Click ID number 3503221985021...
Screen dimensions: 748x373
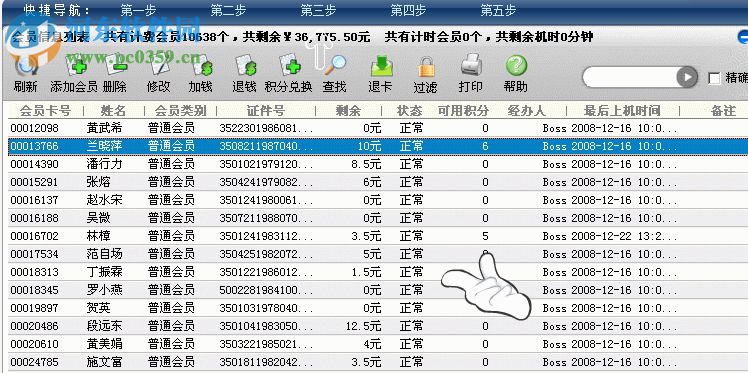266,344
